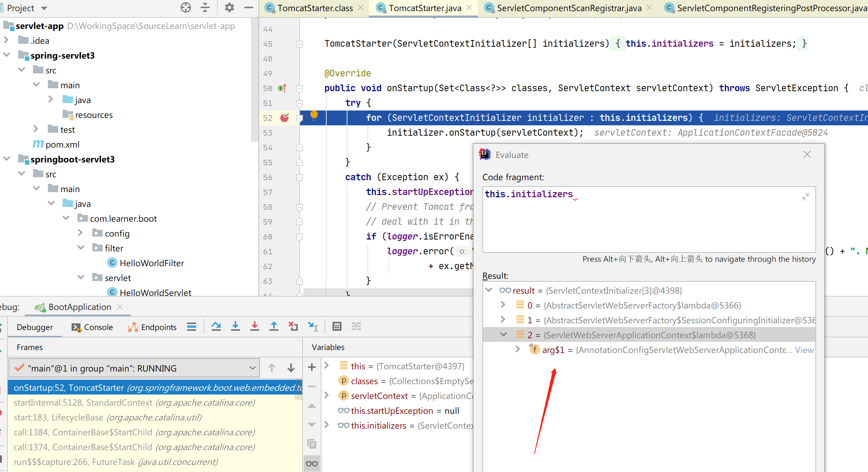The width and height of the screenshot is (868, 472).
Task: Select startInternal:5128 StandardContext frame
Action: tap(134, 403)
